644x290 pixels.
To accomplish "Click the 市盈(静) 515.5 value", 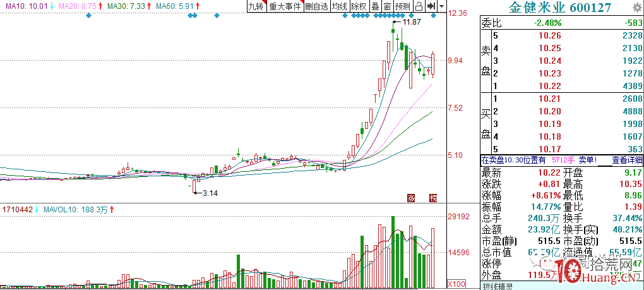I will (x=549, y=241).
